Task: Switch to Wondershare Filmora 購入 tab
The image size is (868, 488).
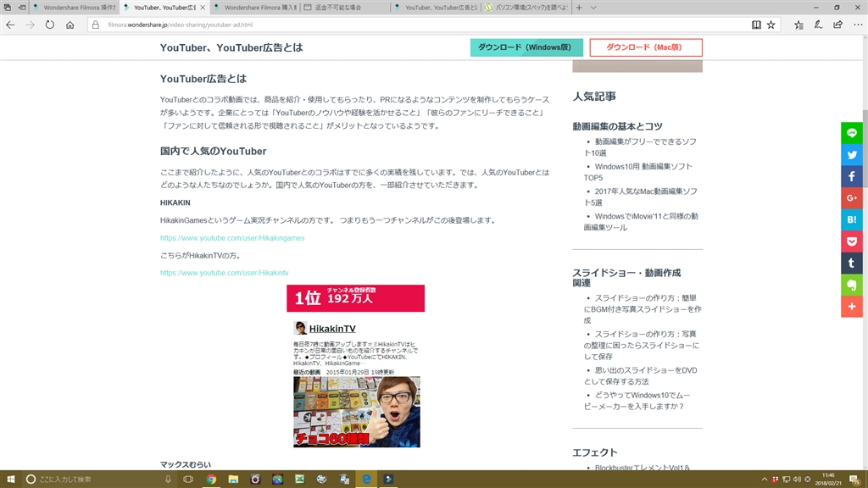Action: [255, 8]
